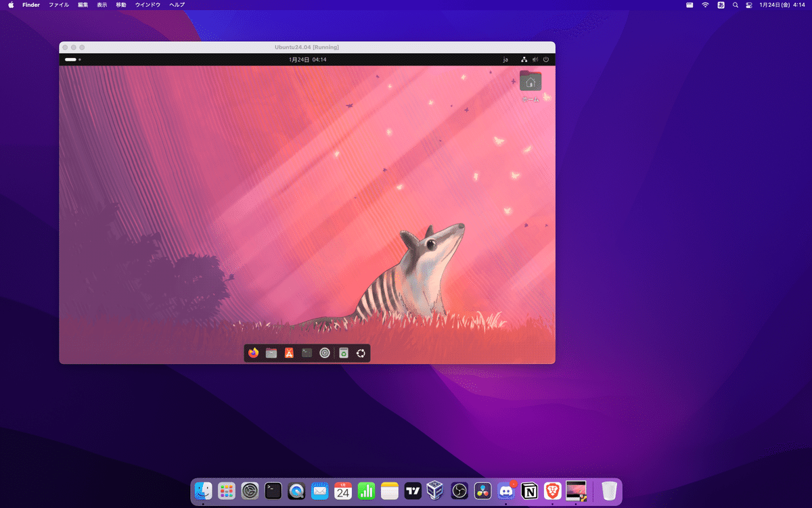The height and width of the screenshot is (508, 812).
Task: Open DaVinci Resolve from the macOS Dock
Action: tap(482, 490)
